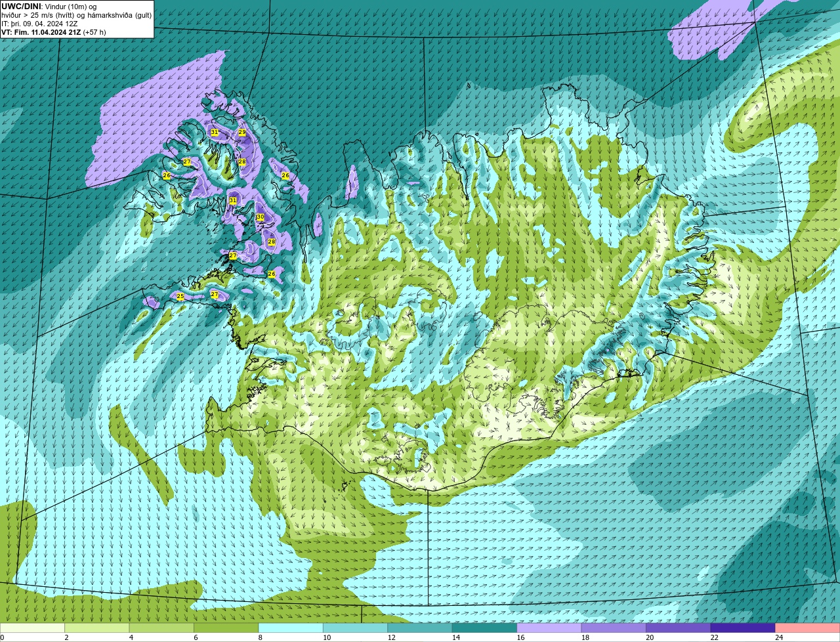The image size is (840, 642).
Task: Select the olive green 6–8 m/s legend swatch
Action: (227, 628)
